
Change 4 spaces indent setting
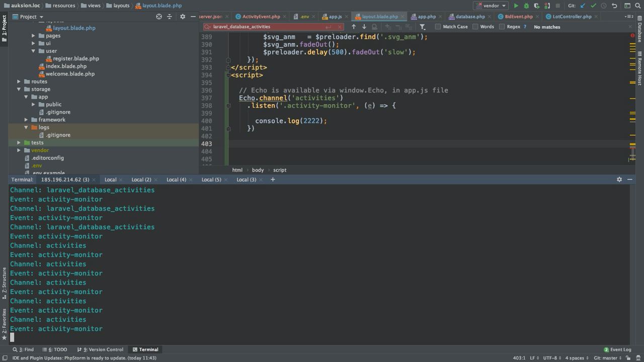577,358
